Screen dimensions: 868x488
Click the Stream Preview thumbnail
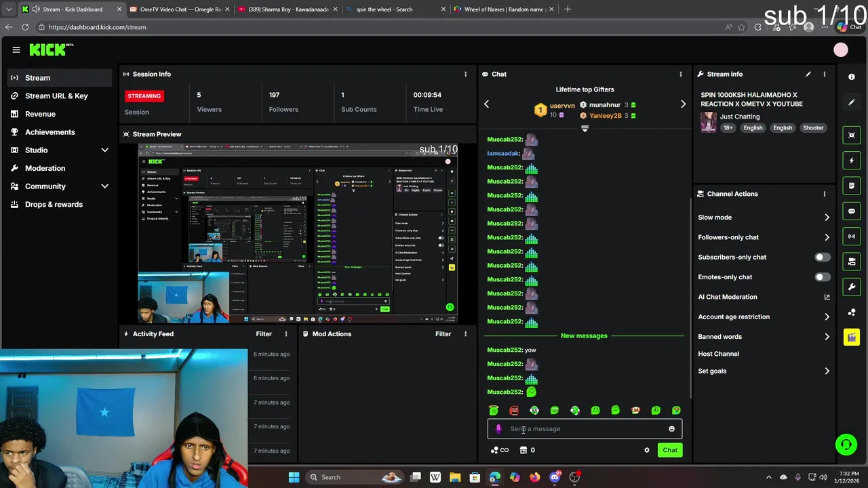tap(298, 234)
